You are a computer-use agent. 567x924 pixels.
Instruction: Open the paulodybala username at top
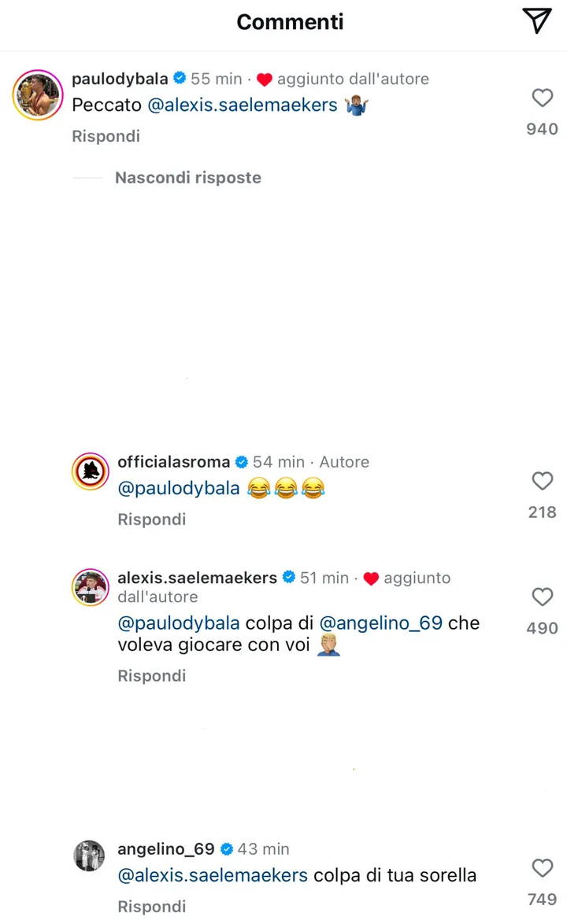[x=120, y=79]
